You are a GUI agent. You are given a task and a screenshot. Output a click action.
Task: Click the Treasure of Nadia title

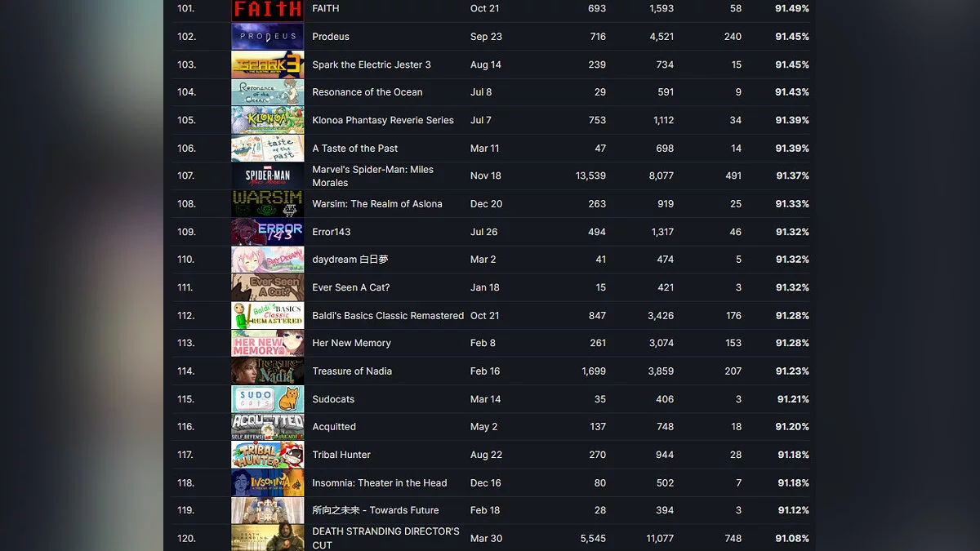[x=352, y=371]
